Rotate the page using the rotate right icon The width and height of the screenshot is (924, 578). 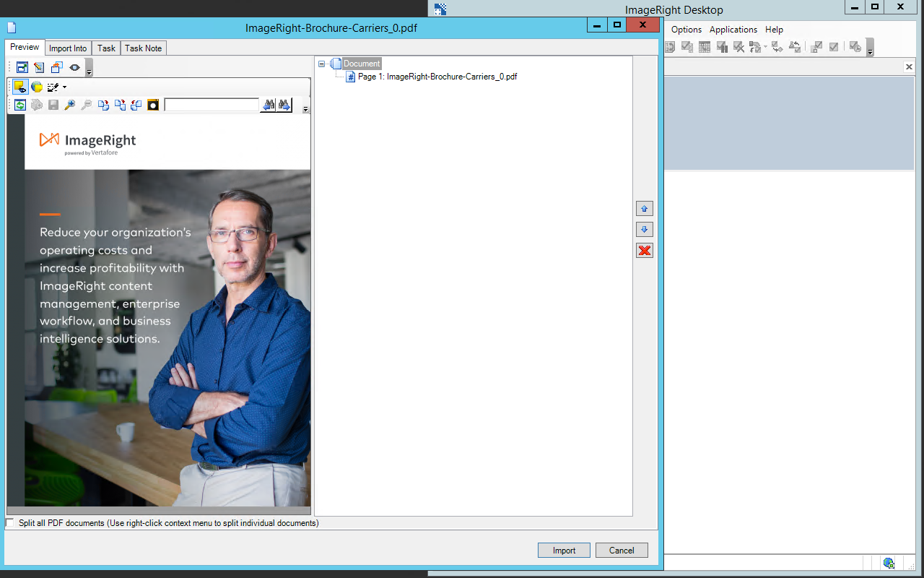(x=104, y=104)
